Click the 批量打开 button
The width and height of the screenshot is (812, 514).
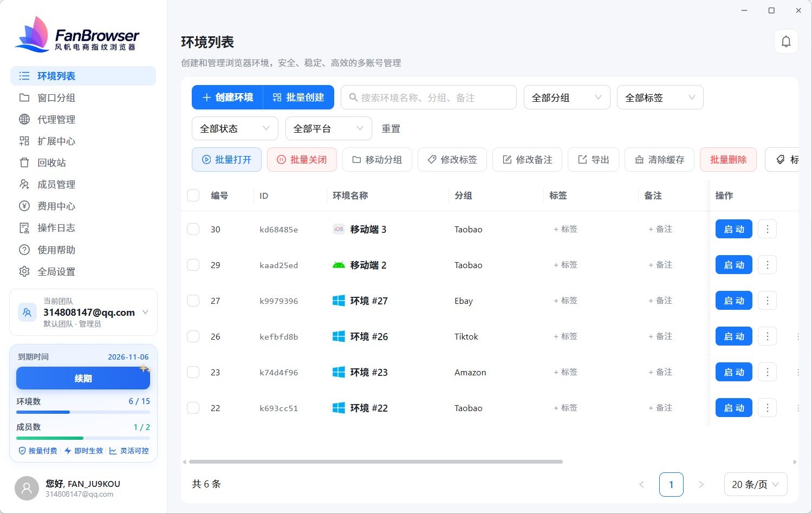click(226, 160)
